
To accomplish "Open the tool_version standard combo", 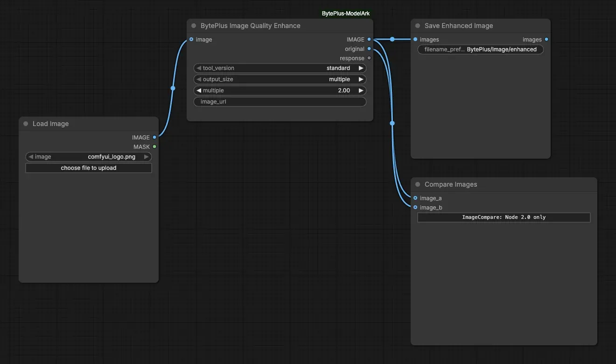I will pyautogui.click(x=280, y=68).
